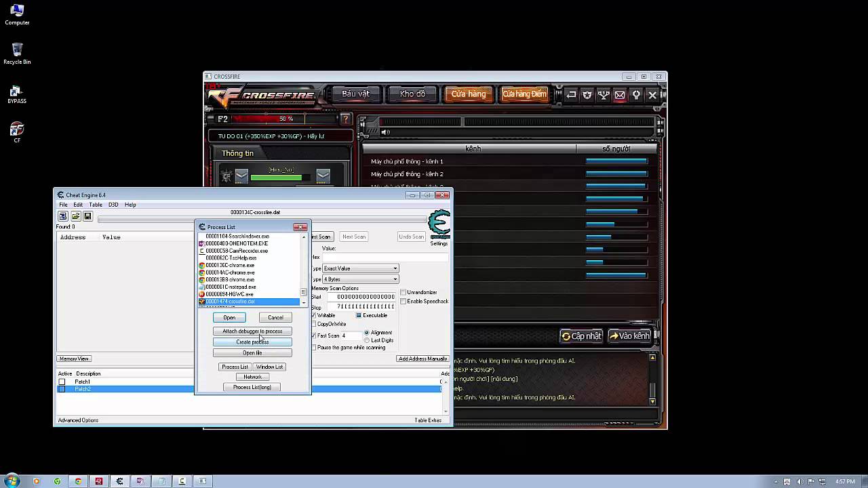Click the open process icon in Cheat Engine toolbar
The image size is (868, 488).
point(62,216)
